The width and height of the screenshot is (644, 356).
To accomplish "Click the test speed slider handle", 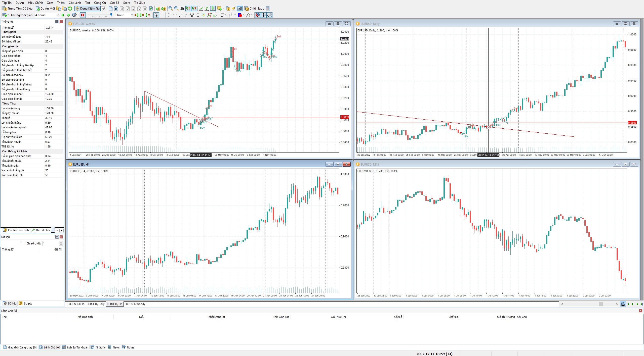I will [111, 15].
